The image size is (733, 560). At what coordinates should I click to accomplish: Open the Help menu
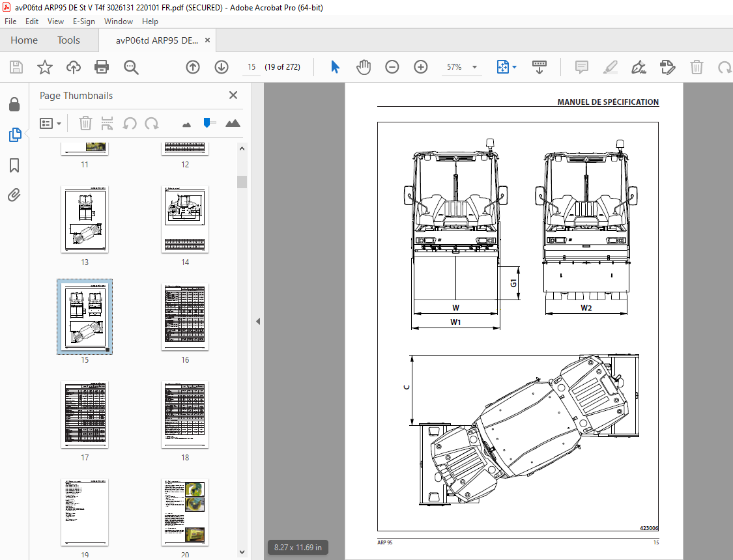tap(150, 21)
